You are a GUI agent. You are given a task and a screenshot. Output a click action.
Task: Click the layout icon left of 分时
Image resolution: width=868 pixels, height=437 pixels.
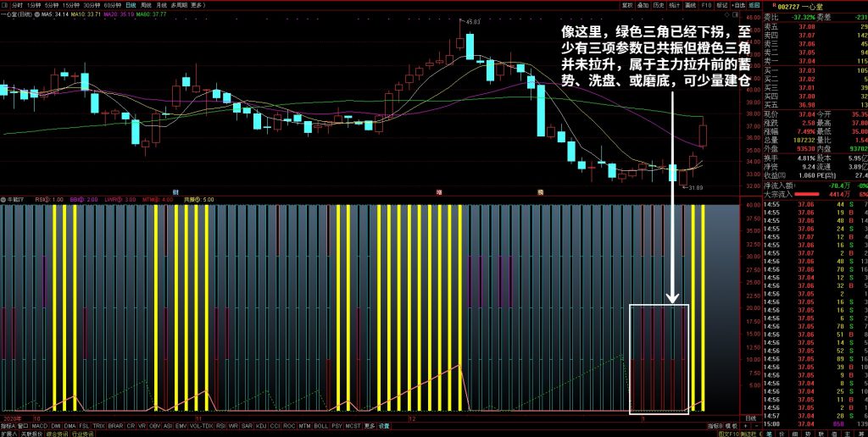tap(4, 5)
